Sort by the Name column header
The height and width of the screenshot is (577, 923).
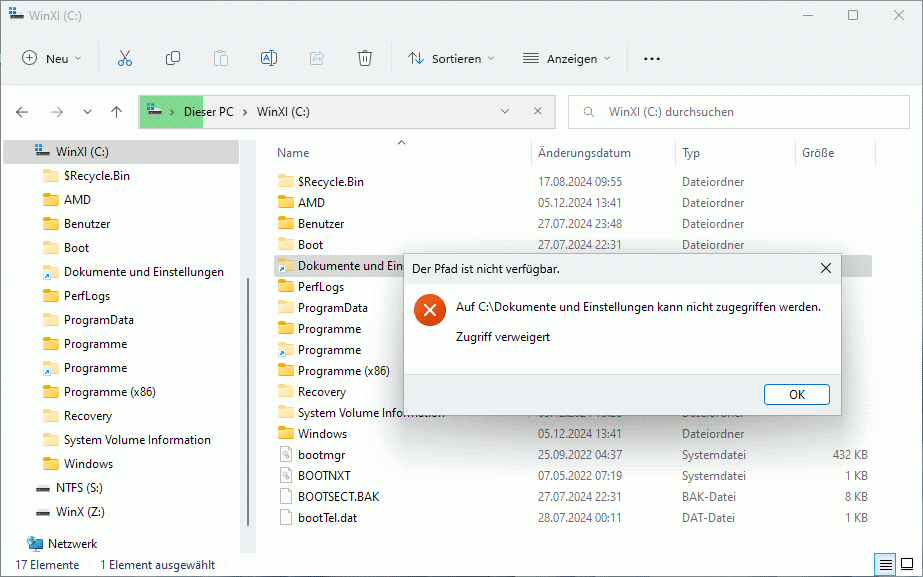coord(293,153)
